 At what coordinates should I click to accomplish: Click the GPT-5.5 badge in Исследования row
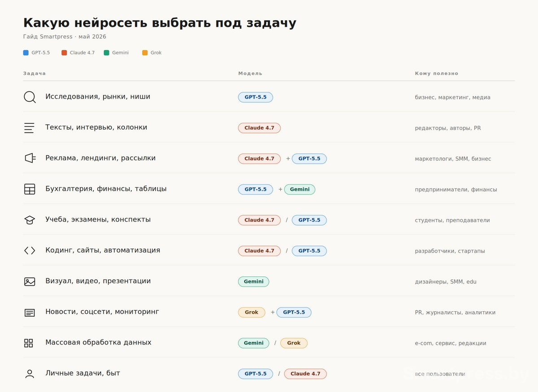click(256, 97)
